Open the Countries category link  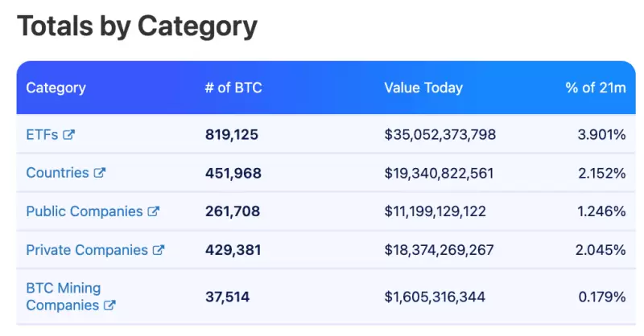point(58,173)
